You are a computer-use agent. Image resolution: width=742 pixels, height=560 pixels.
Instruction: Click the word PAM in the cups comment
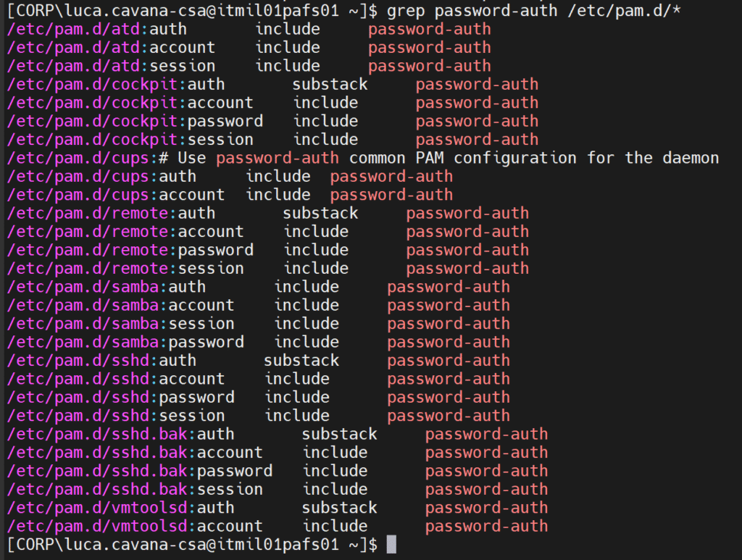430,158
